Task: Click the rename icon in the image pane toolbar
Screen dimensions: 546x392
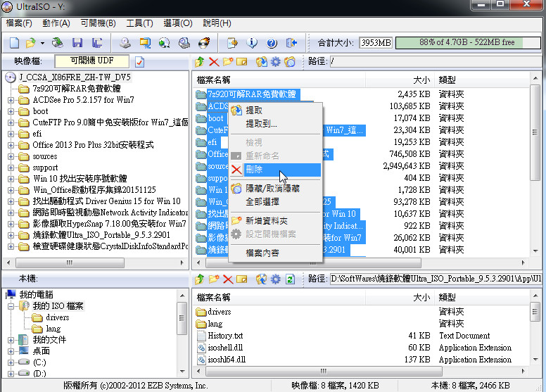Action: (x=241, y=62)
